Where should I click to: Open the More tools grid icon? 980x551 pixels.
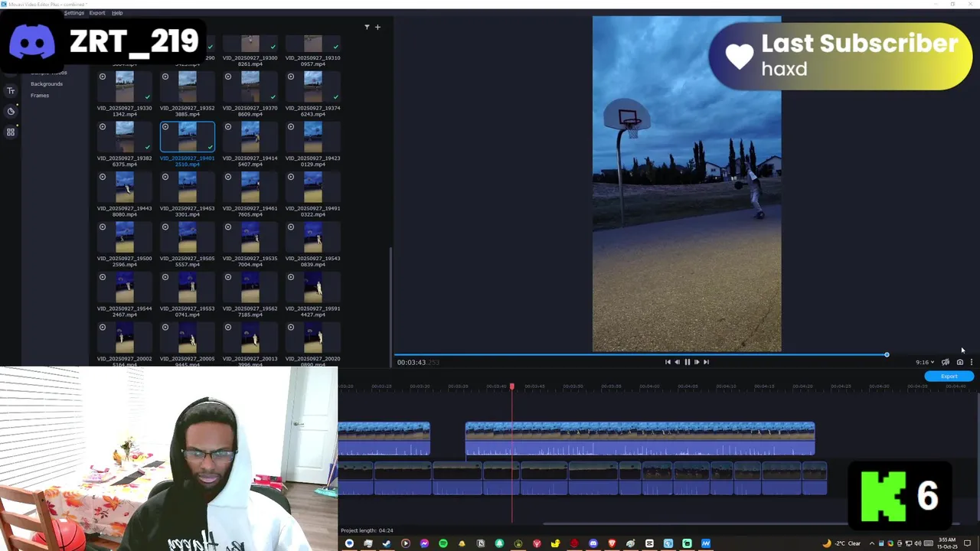pos(11,132)
